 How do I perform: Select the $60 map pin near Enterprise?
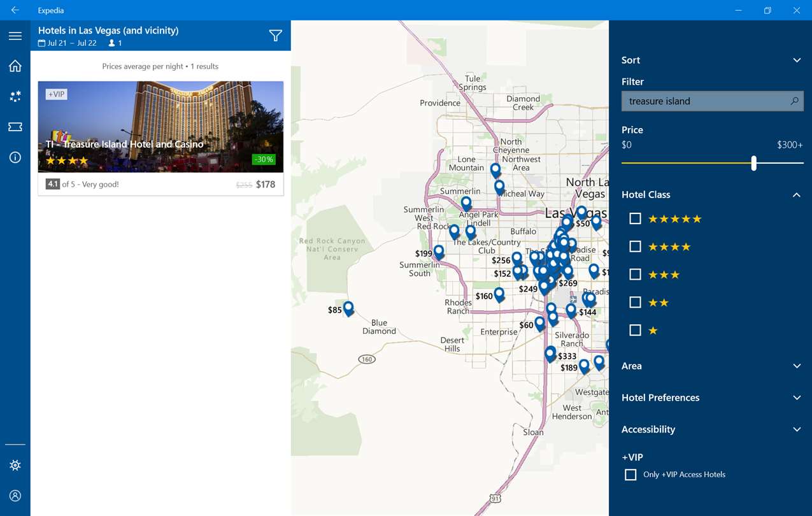click(540, 324)
